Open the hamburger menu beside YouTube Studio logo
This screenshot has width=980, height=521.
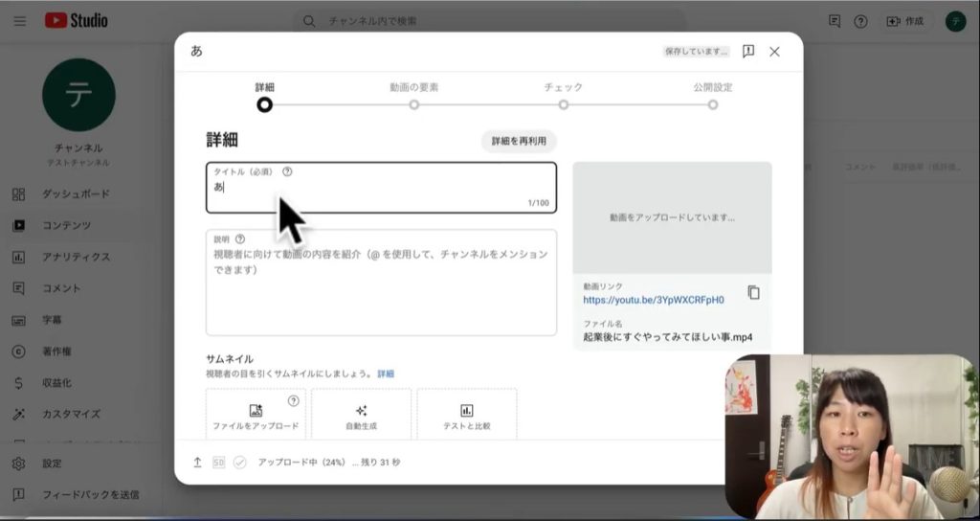(20, 21)
